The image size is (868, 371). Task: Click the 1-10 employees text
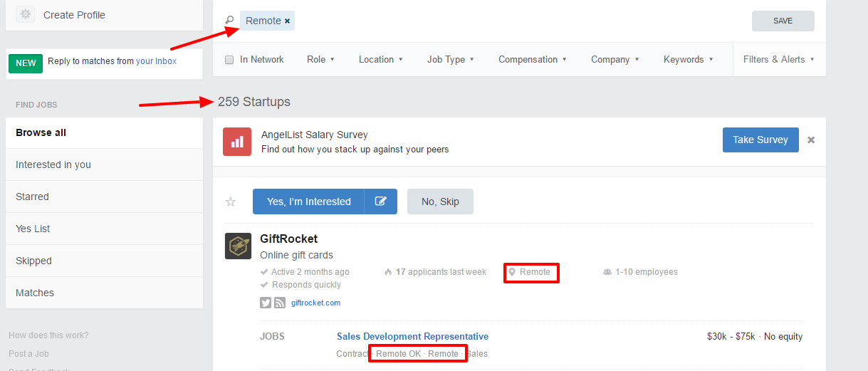pyautogui.click(x=647, y=272)
